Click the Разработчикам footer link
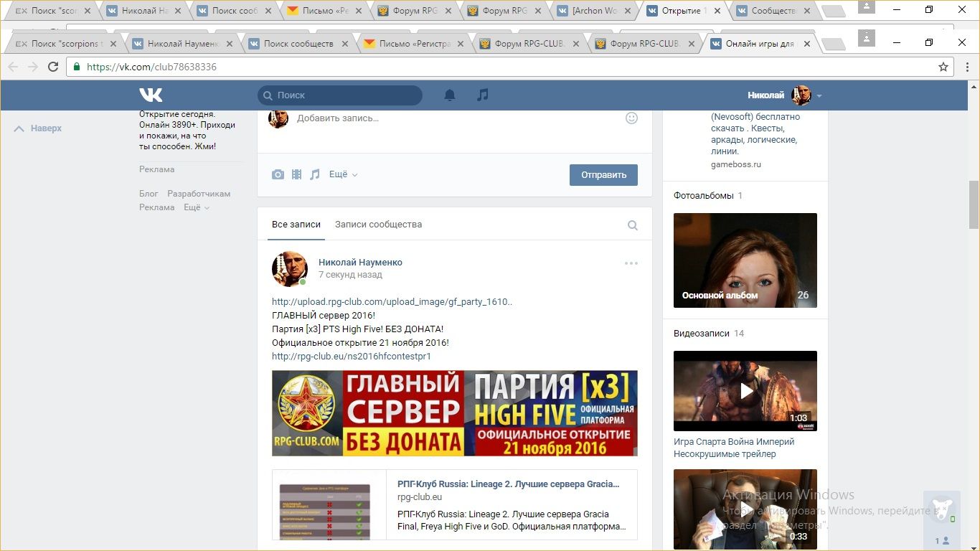 pyautogui.click(x=199, y=194)
